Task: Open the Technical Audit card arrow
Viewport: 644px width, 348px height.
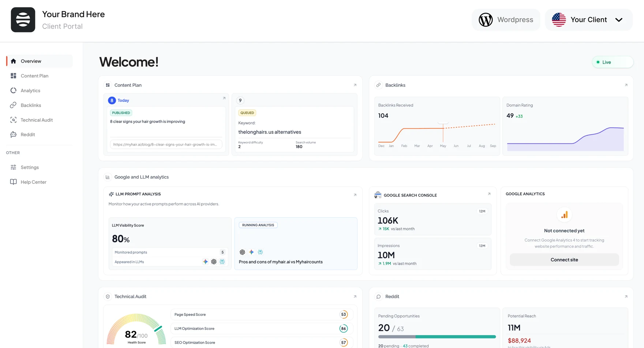Action: pos(355,296)
